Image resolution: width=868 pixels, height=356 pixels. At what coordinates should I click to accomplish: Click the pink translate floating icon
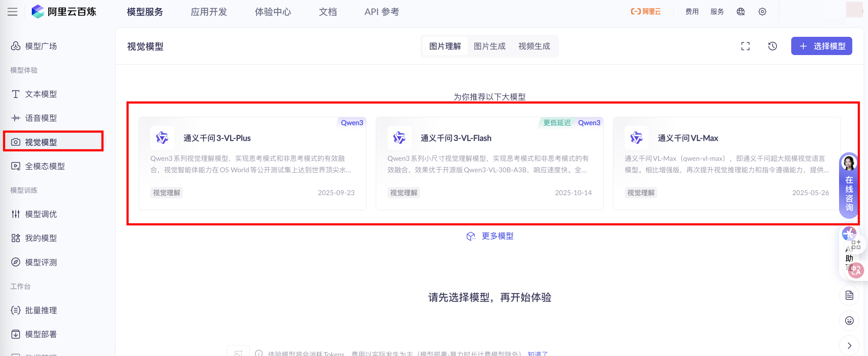coord(856,270)
